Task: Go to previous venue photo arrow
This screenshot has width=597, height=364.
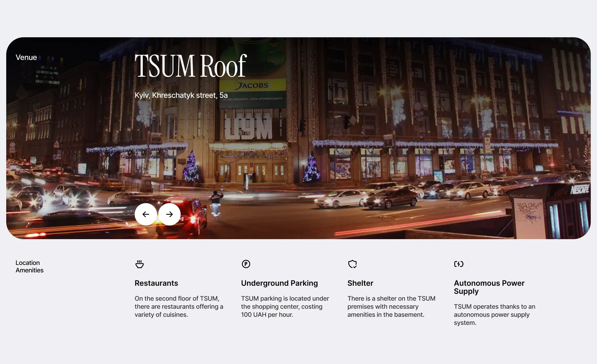Action: tap(146, 214)
